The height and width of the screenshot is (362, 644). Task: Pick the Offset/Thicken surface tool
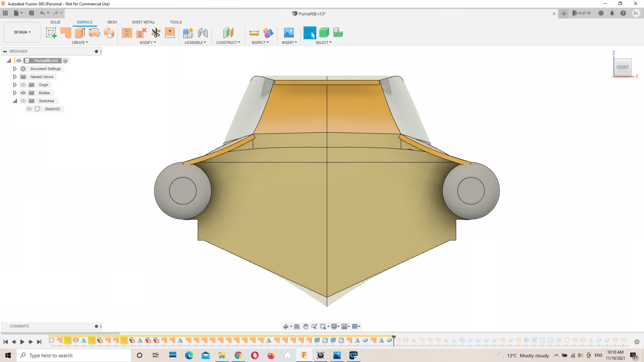coord(109,33)
